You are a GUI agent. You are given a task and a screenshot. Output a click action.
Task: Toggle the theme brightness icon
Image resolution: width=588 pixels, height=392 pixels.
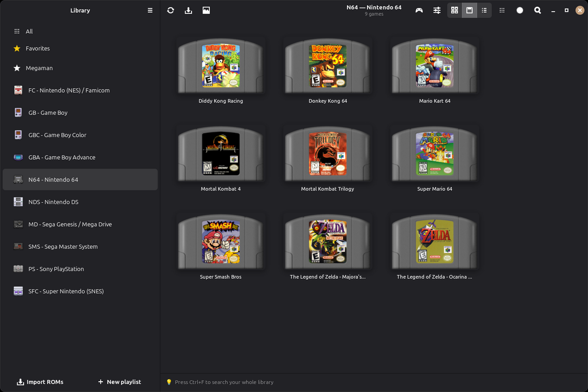point(520,10)
